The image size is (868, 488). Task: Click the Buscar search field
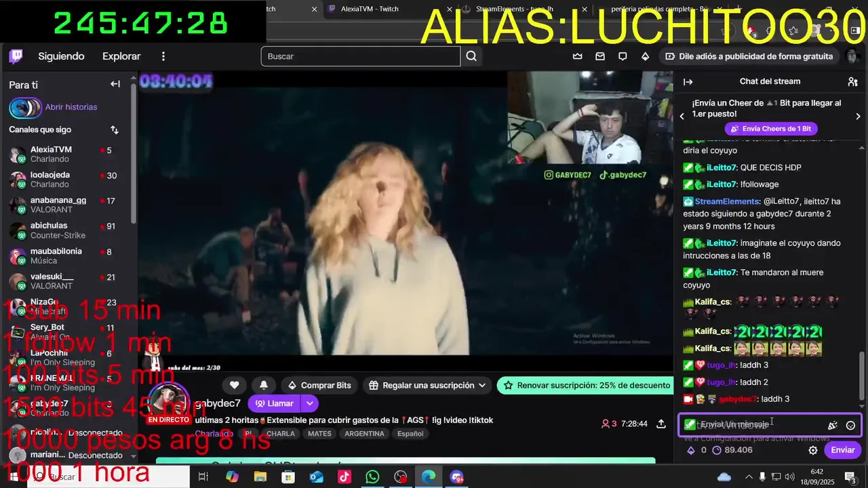click(x=361, y=56)
